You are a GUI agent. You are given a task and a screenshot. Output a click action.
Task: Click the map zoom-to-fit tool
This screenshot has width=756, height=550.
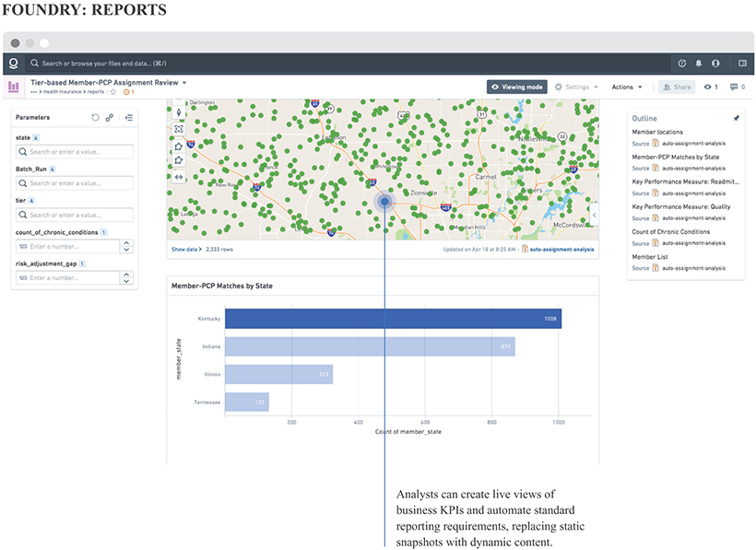tap(179, 128)
